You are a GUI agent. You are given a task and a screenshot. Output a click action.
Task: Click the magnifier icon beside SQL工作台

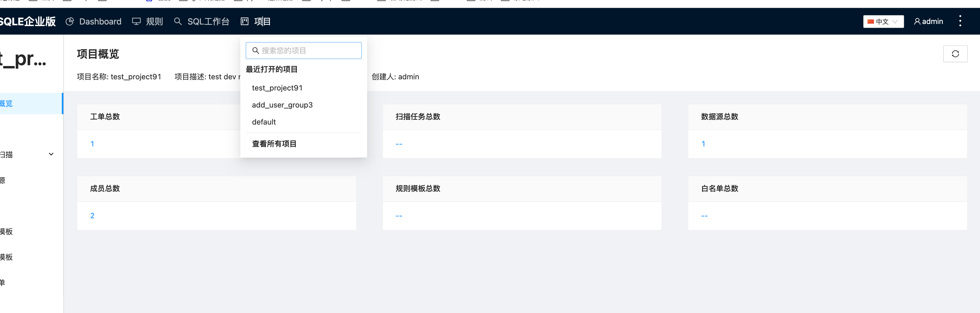[178, 22]
